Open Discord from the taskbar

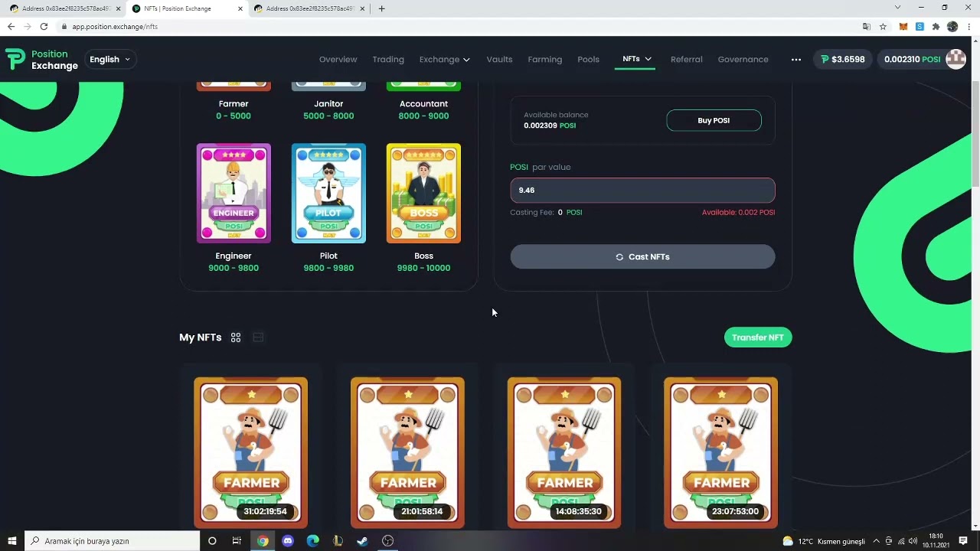[288, 541]
